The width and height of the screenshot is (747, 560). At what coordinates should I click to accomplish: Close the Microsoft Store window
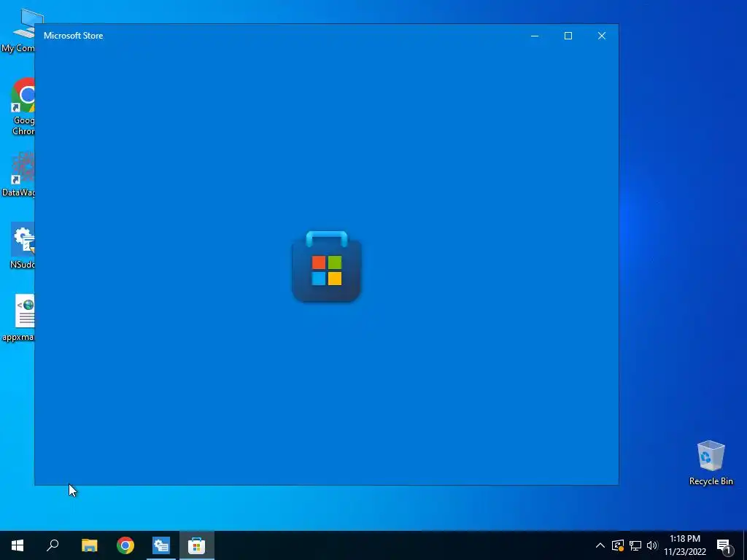(602, 36)
